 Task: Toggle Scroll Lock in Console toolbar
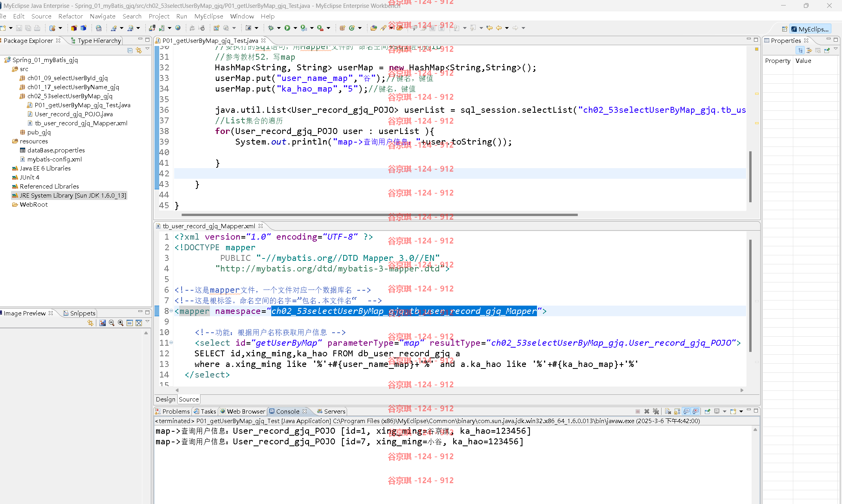(677, 411)
